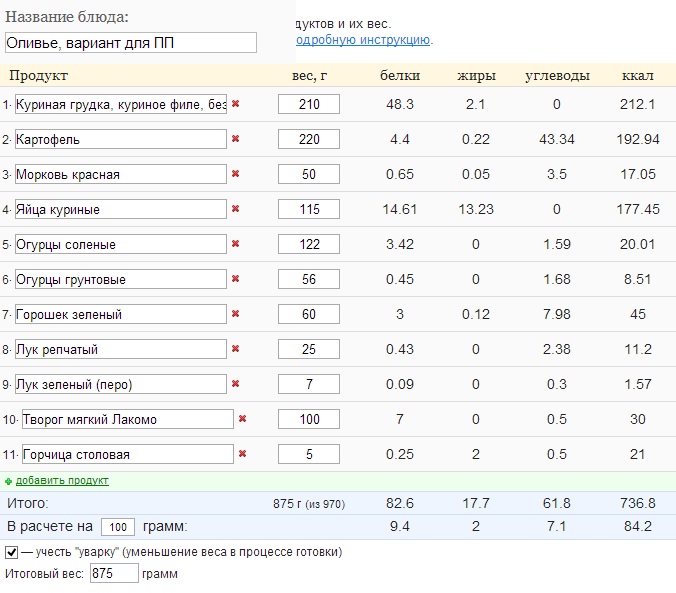Screen dimensions: 676x593
Task: Edit product name Куриная грудка field
Action: click(x=121, y=104)
